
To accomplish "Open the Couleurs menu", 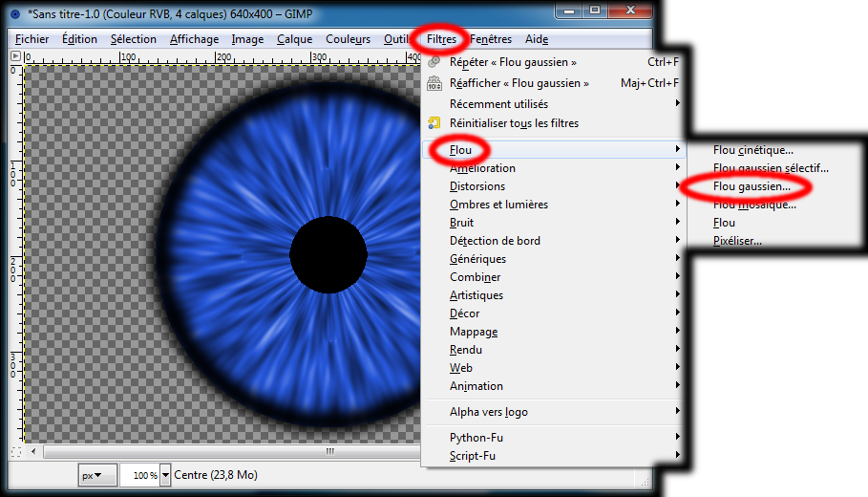I will [348, 39].
